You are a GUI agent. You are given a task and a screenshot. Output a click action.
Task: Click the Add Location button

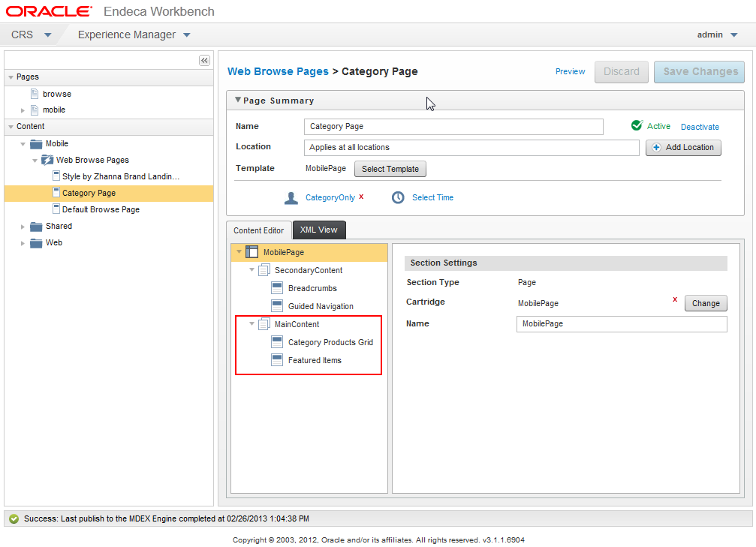pos(683,148)
